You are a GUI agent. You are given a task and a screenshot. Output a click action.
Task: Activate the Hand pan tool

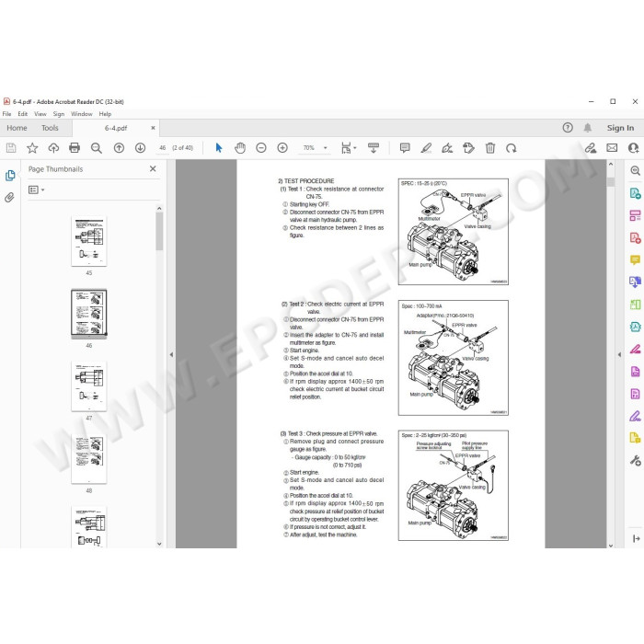pos(240,148)
